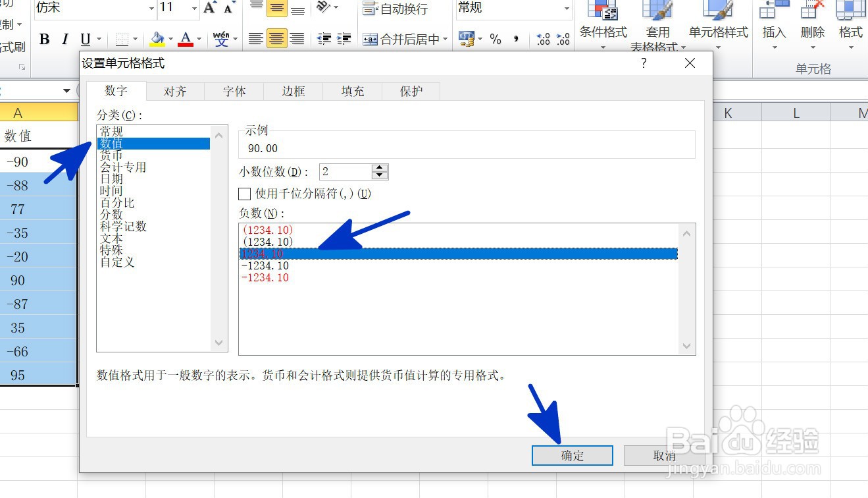Decrease decimal places in ribbon

(563, 40)
